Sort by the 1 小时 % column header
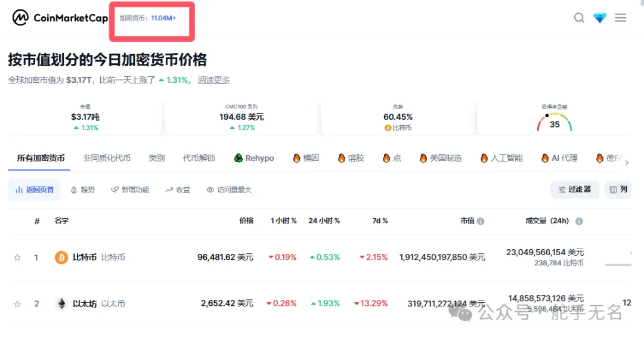Image resolution: width=644 pixels, height=338 pixels. coord(283,221)
